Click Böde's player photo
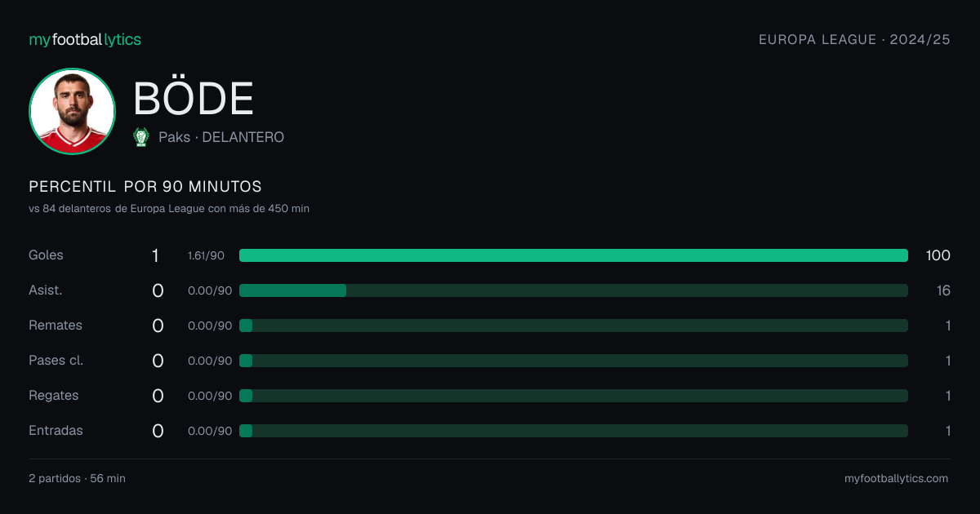The width and height of the screenshot is (980, 514). [72, 111]
